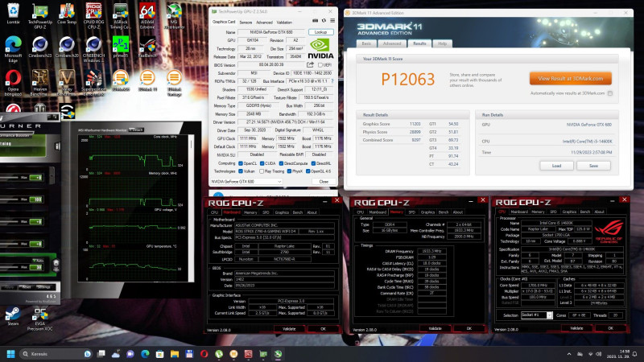
Task: Open Memory tab in left CPU-Z window
Action: click(x=250, y=212)
